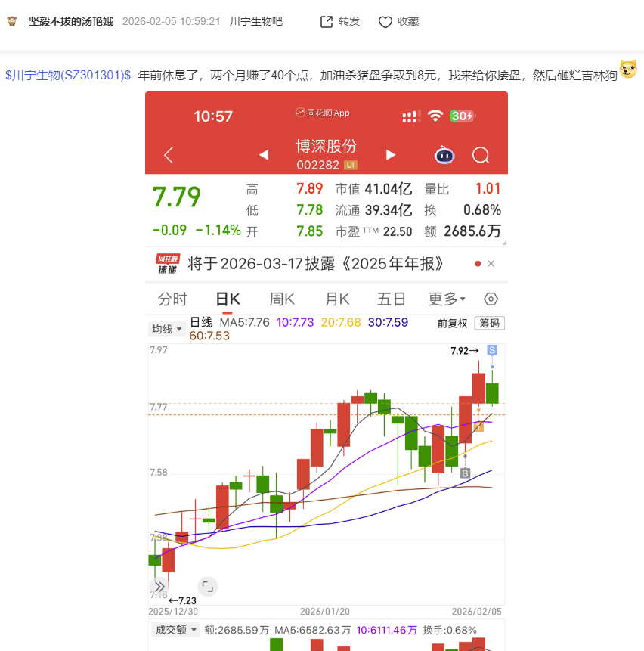Tap the 市值 41.04亿 value
Viewport: 644px width, 651px height.
373,189
